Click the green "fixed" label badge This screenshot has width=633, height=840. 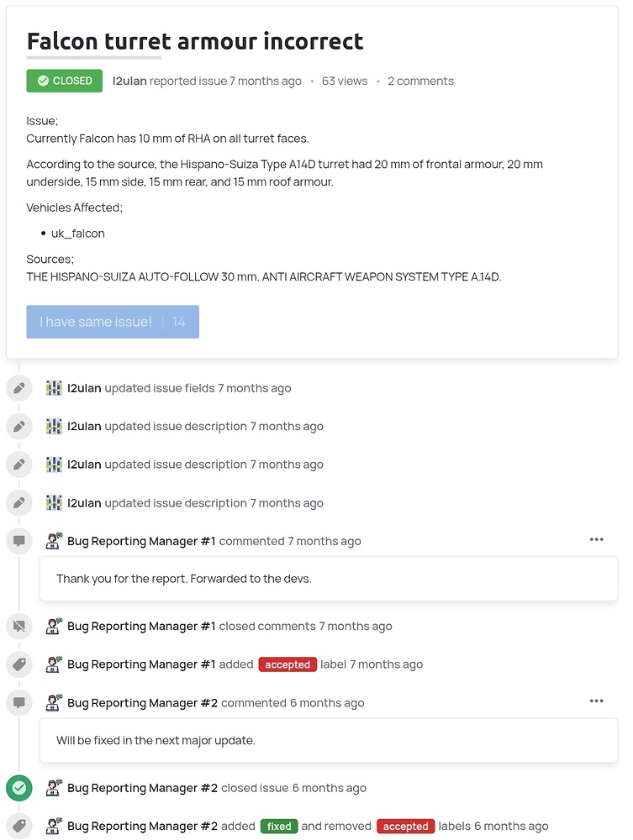coord(278,826)
